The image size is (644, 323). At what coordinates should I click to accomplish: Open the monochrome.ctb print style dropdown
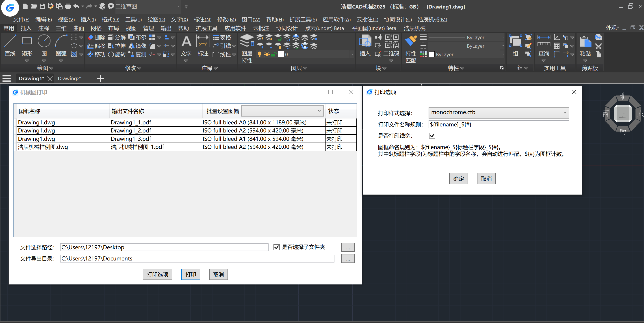[x=499, y=113]
